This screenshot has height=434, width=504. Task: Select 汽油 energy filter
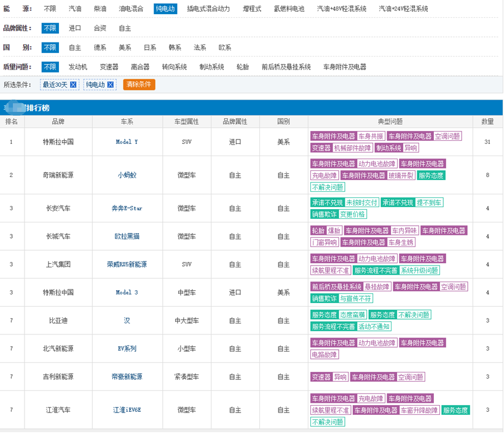[75, 9]
